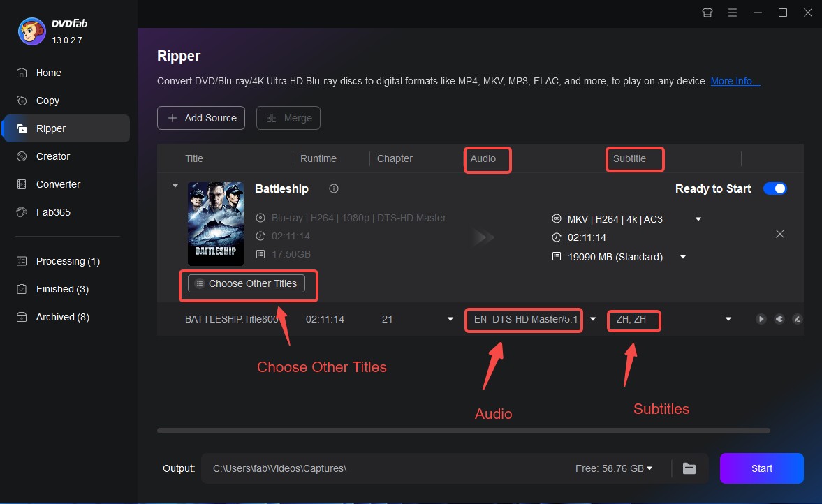Switch to the Finished list
The image size is (822, 504).
(x=62, y=288)
